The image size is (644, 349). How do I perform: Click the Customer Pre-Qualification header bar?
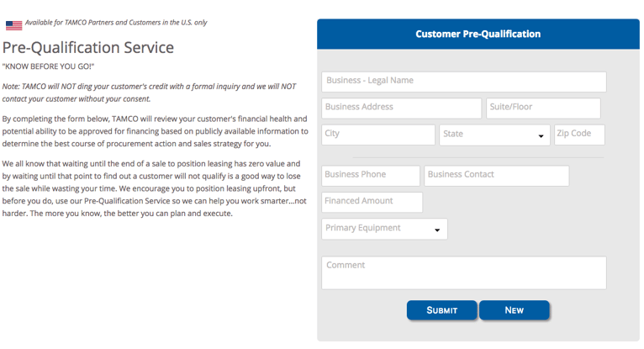pyautogui.click(x=478, y=34)
